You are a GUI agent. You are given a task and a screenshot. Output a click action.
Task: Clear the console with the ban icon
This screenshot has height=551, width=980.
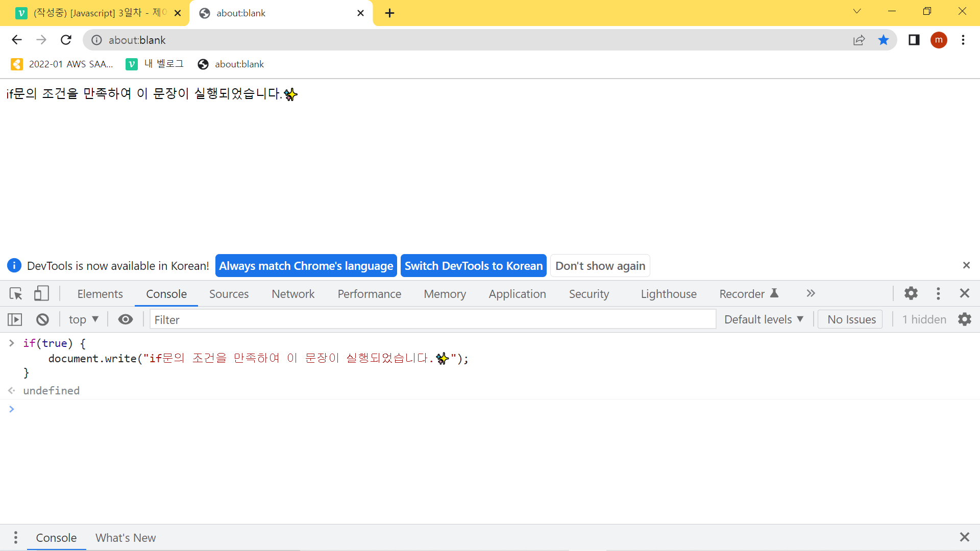point(42,320)
